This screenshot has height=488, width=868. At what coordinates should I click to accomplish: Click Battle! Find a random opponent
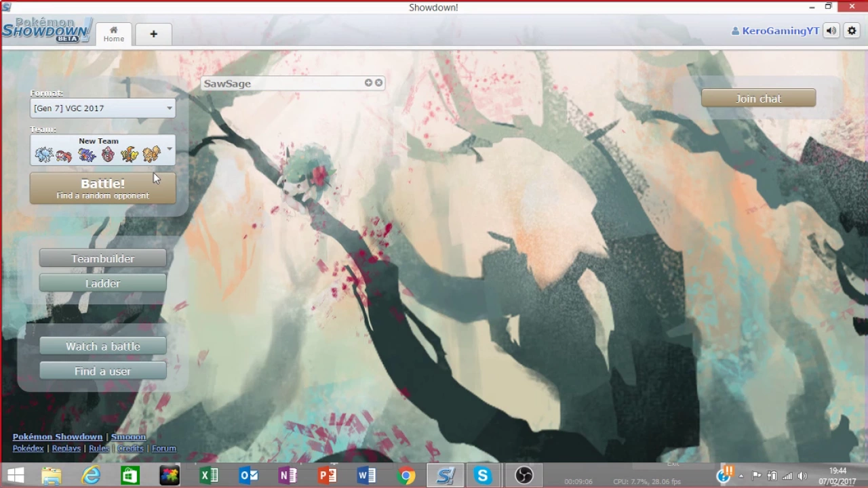point(102,188)
